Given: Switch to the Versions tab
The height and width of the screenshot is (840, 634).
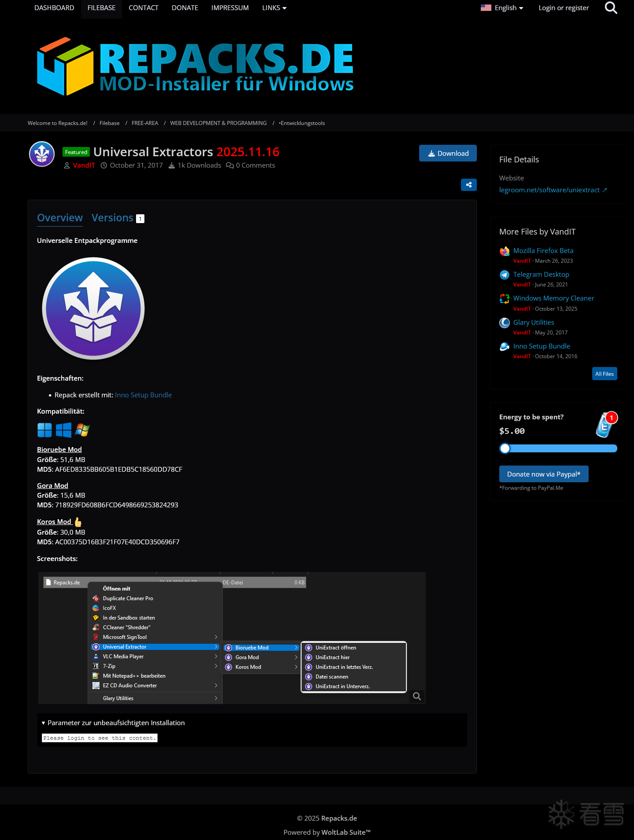Looking at the screenshot, I should (x=118, y=218).
